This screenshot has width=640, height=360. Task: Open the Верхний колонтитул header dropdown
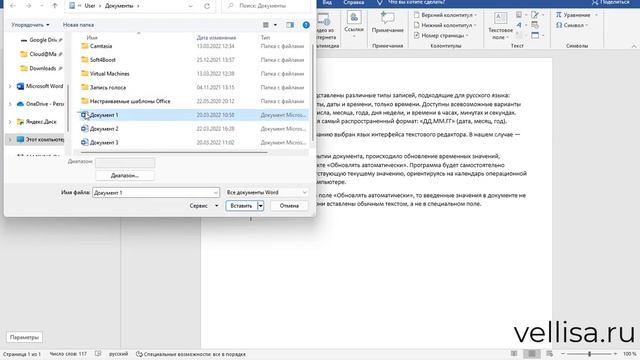[x=445, y=15]
